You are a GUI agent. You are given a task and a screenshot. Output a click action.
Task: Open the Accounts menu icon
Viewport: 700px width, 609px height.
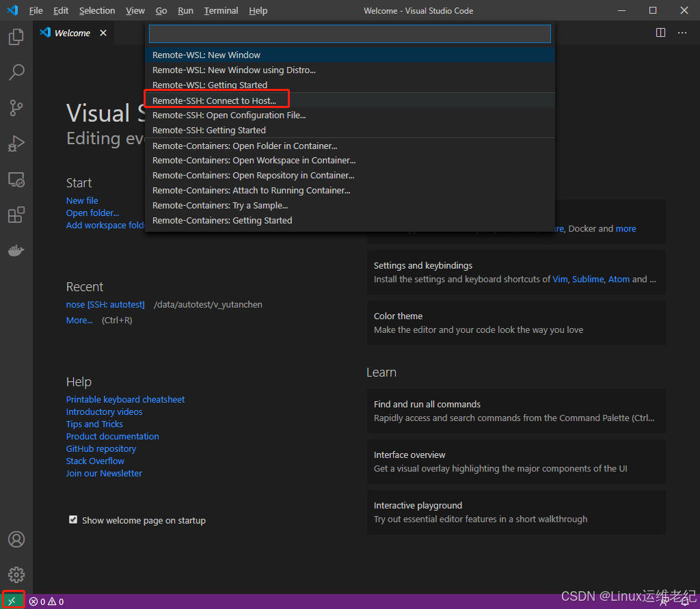coord(16,539)
